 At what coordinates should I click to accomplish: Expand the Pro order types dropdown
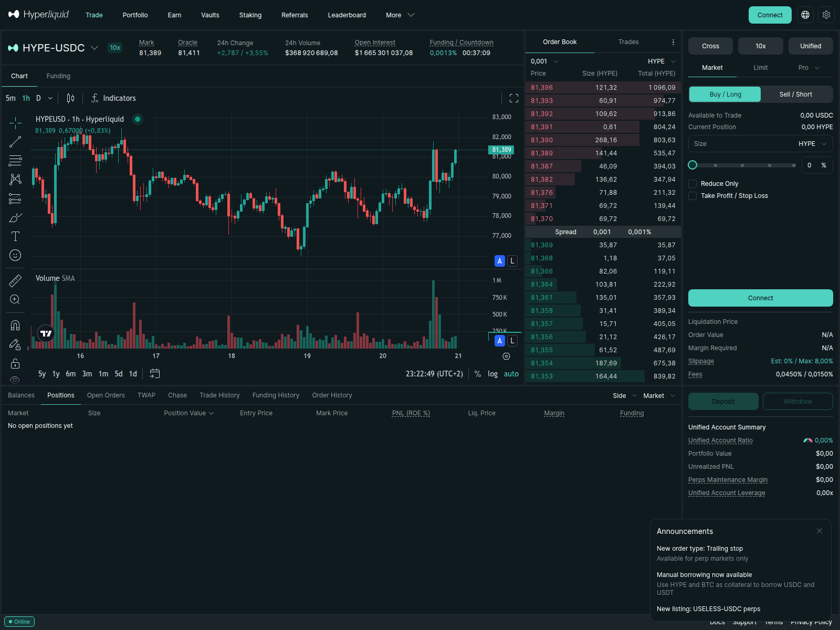tap(809, 68)
